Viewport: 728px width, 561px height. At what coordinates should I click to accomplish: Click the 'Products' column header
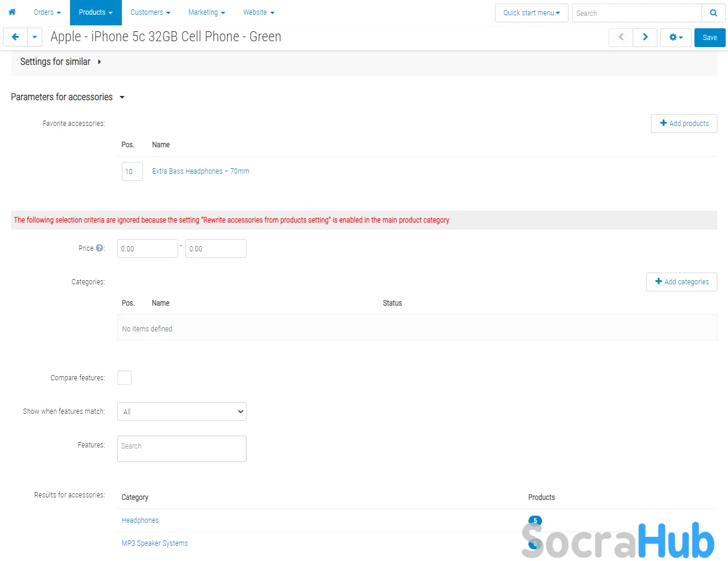tap(541, 497)
